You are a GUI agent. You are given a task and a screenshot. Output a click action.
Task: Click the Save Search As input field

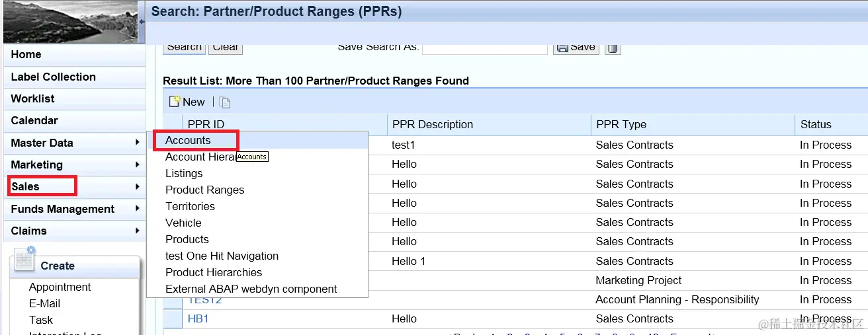484,48
